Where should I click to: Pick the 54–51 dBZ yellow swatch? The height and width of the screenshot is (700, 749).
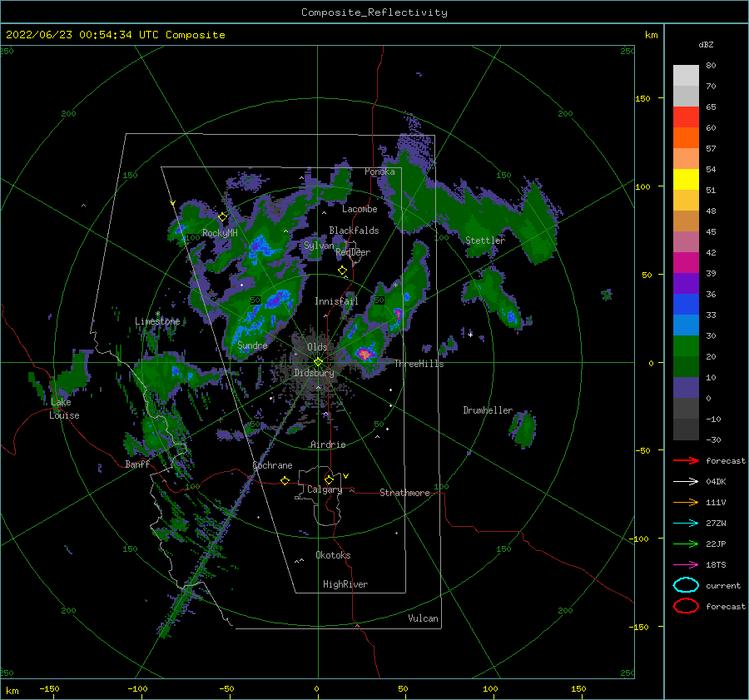pyautogui.click(x=686, y=179)
